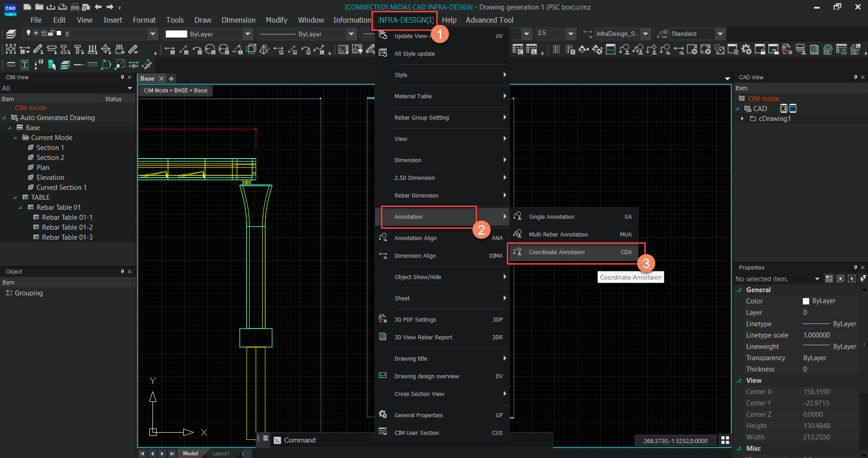Click the New file icon in title bar
The height and width of the screenshot is (458, 868).
pos(27,7)
